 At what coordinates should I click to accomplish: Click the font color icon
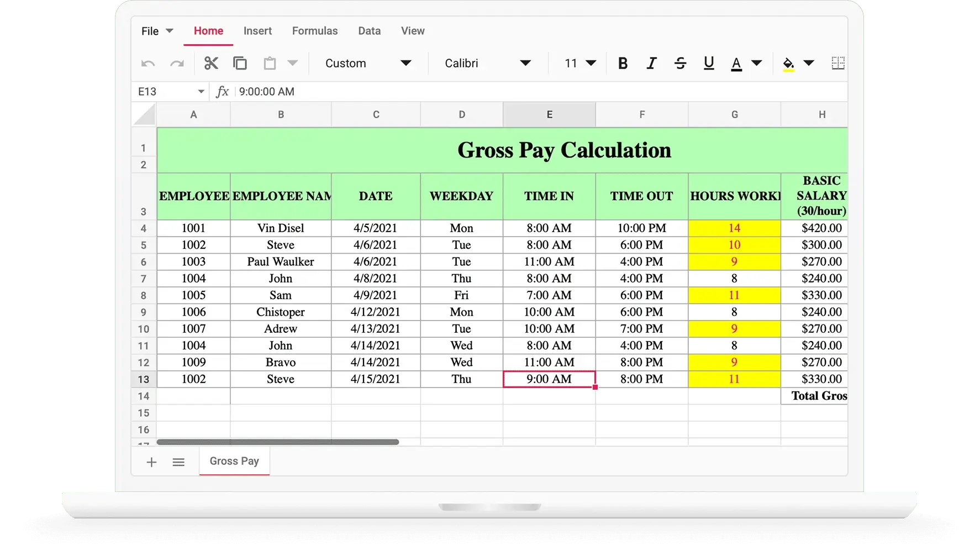click(x=736, y=63)
